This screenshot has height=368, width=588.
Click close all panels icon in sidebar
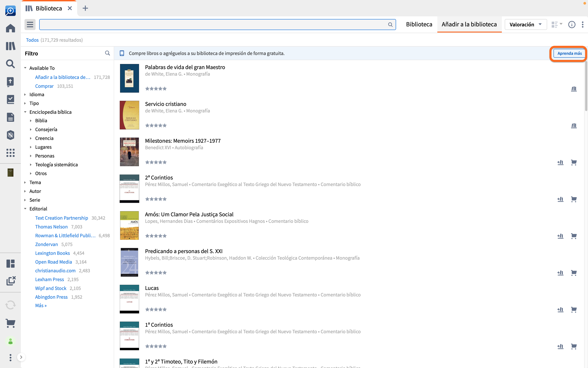click(x=10, y=281)
